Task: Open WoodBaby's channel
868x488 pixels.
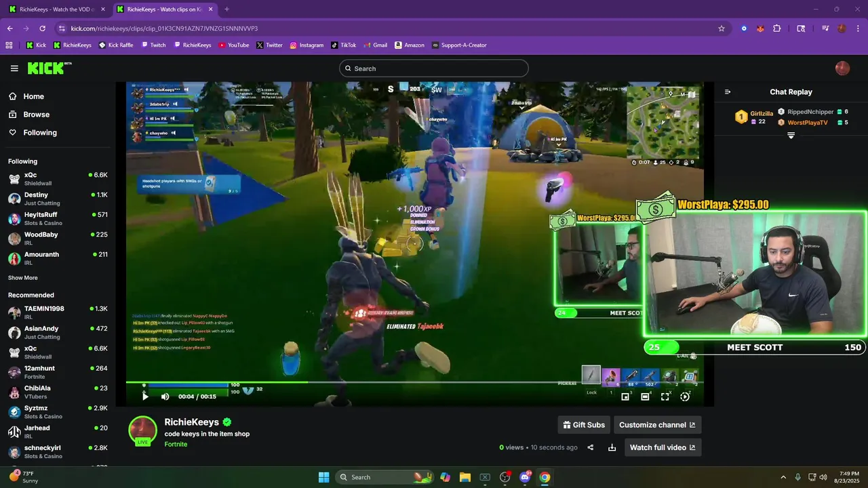Action: [58, 238]
